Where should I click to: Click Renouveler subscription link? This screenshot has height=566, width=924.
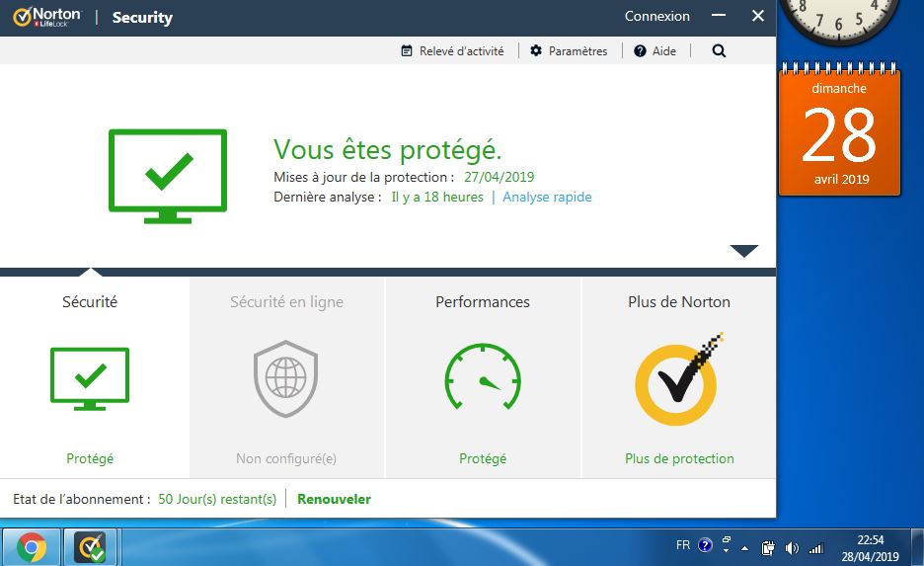[334, 499]
